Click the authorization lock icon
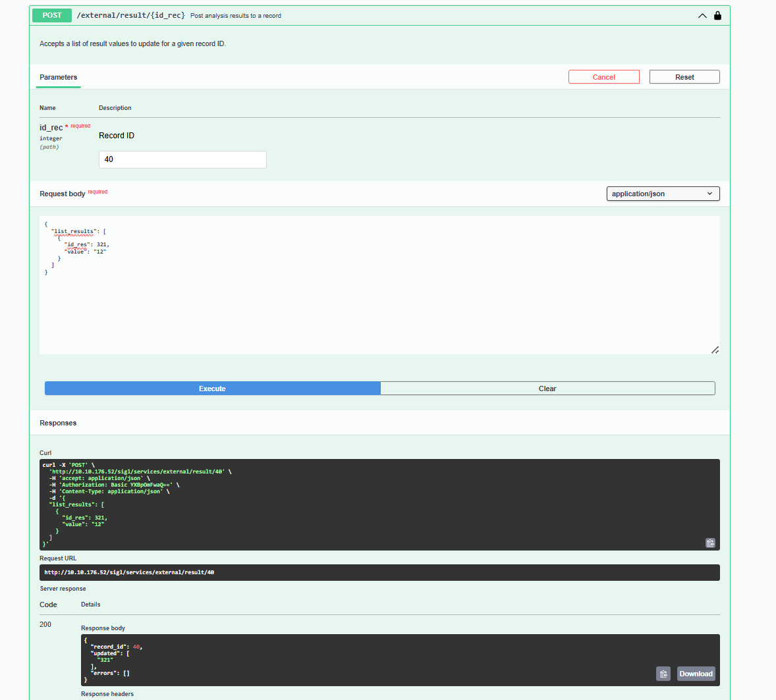Screen dimensions: 776x700 [717, 16]
